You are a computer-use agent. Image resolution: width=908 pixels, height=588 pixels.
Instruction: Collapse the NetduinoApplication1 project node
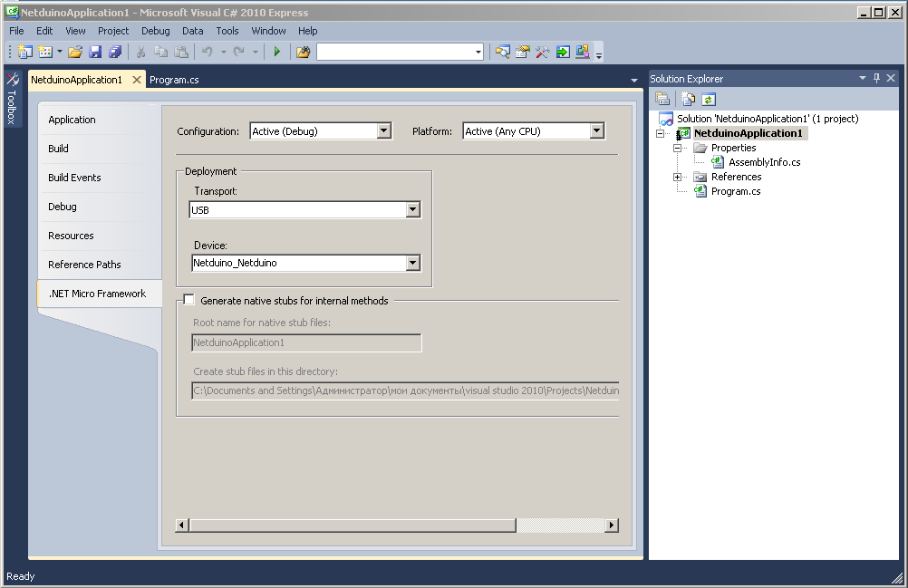(660, 134)
